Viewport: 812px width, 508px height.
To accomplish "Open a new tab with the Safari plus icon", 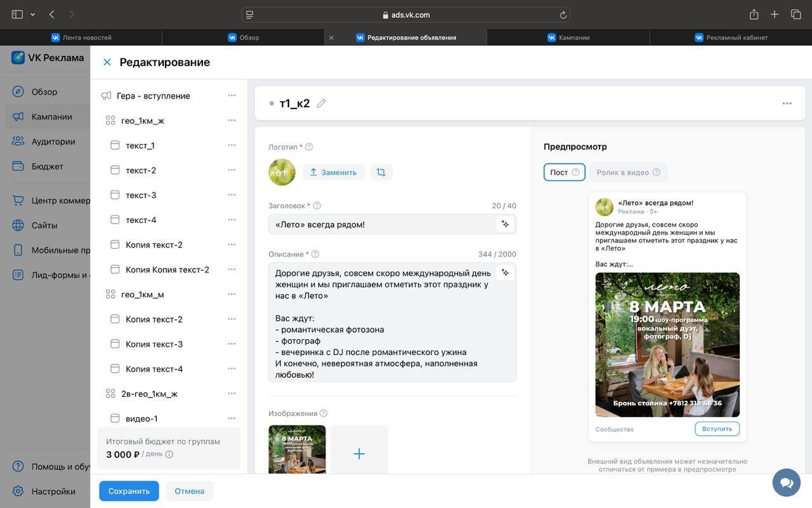I will point(775,14).
